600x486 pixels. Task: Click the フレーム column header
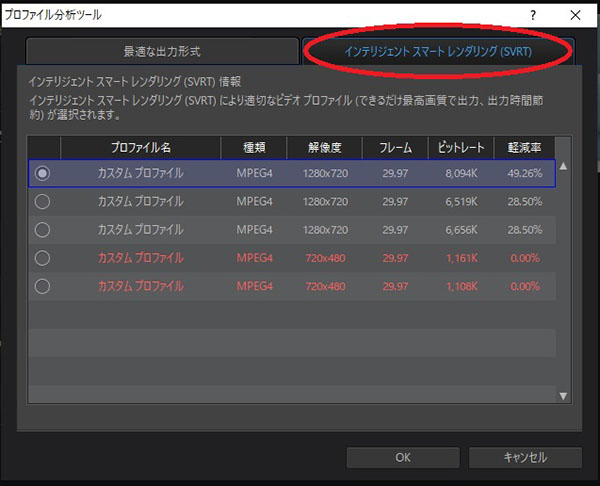(395, 147)
